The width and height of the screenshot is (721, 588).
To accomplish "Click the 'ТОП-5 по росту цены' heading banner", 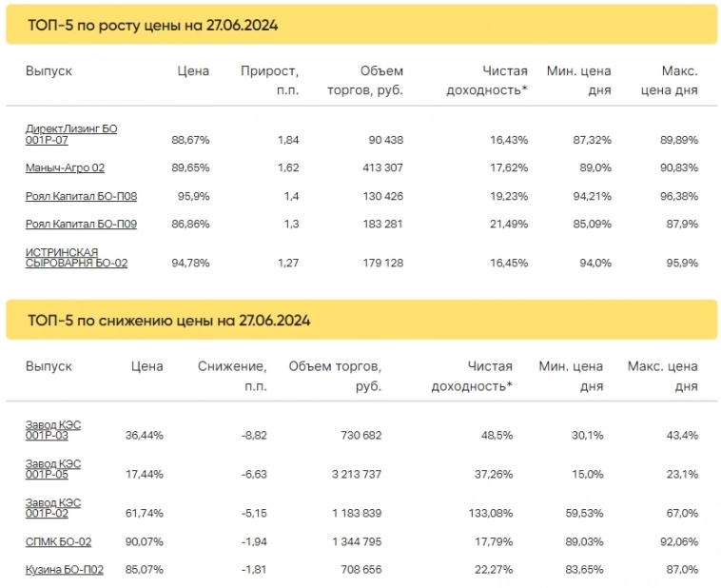I will click(x=153, y=26).
